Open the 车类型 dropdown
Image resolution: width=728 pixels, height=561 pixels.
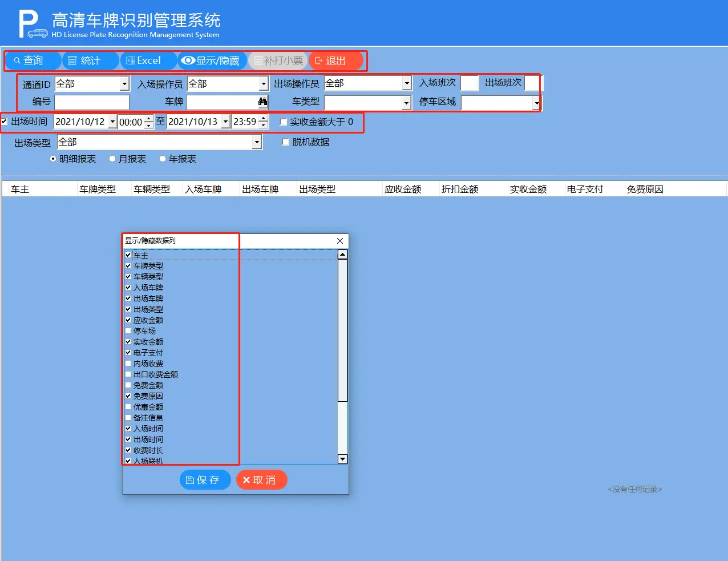pos(406,103)
